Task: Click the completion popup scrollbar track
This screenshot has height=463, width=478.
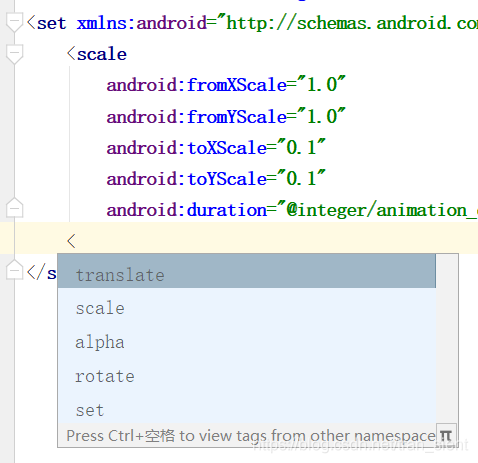Action: click(447, 339)
